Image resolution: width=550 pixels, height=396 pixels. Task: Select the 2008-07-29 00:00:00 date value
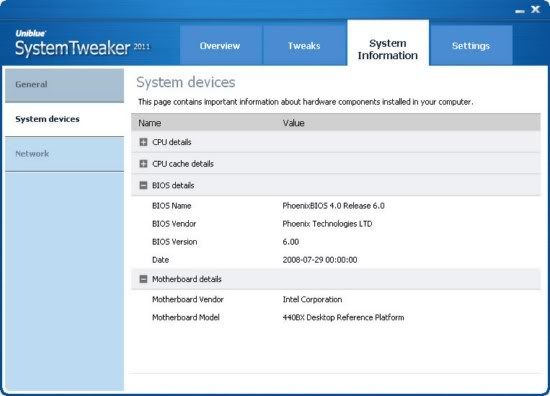point(320,260)
